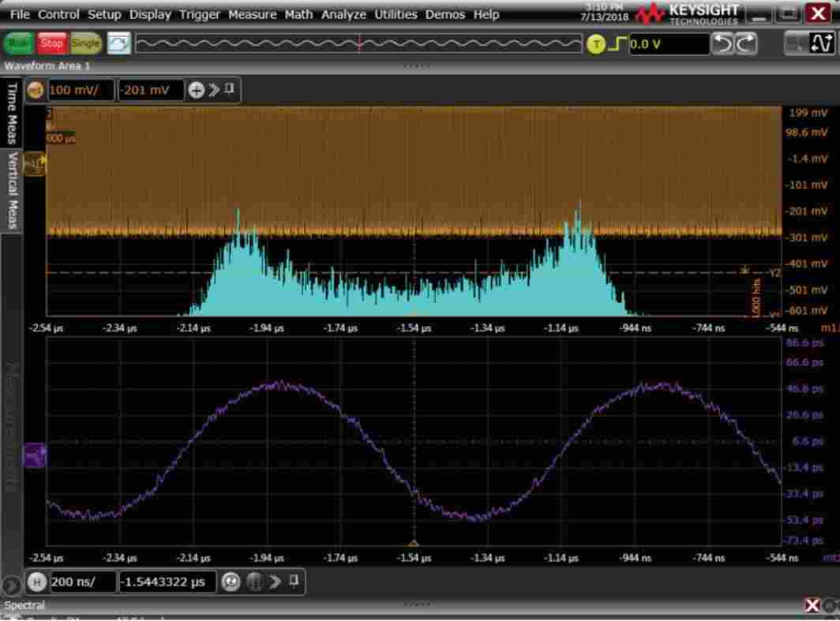
Task: Click the vertical scale 100 mV/ field
Action: click(81, 90)
